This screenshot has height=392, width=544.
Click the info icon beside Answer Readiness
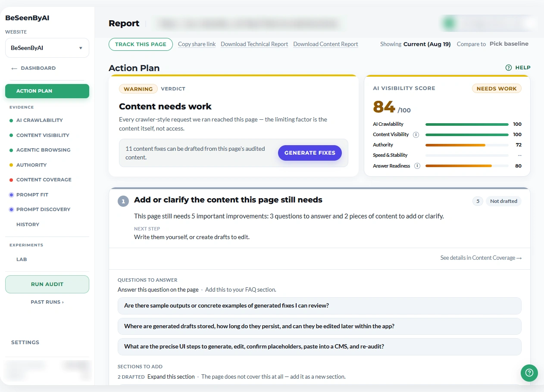tap(417, 166)
